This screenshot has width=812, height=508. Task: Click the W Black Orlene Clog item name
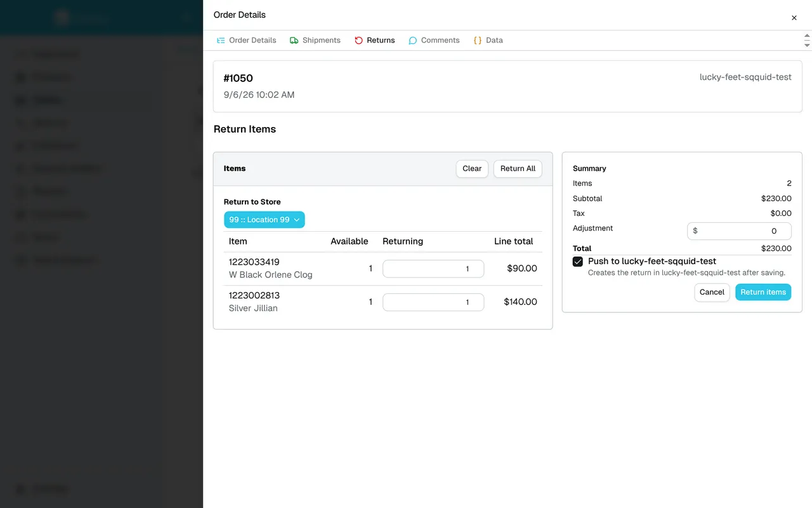[x=271, y=275]
